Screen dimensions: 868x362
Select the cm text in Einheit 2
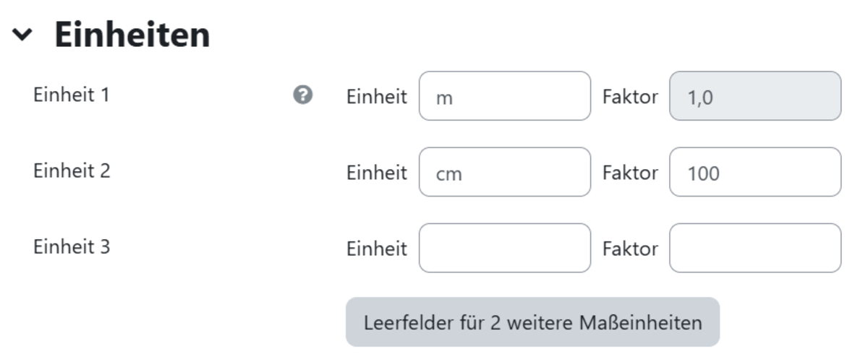click(448, 174)
